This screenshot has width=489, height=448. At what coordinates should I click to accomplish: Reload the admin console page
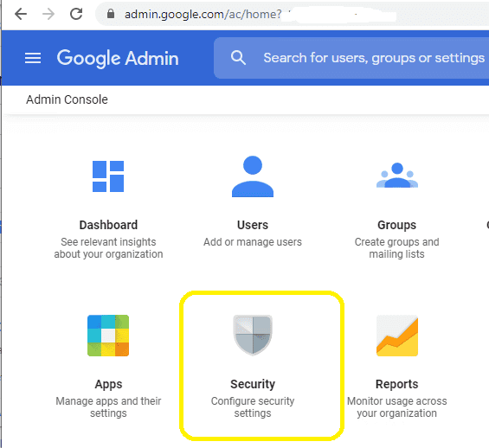point(76,14)
